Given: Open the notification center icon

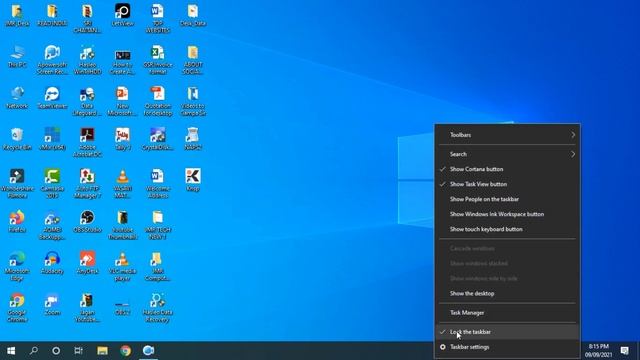Looking at the screenshot, I should 624,351.
